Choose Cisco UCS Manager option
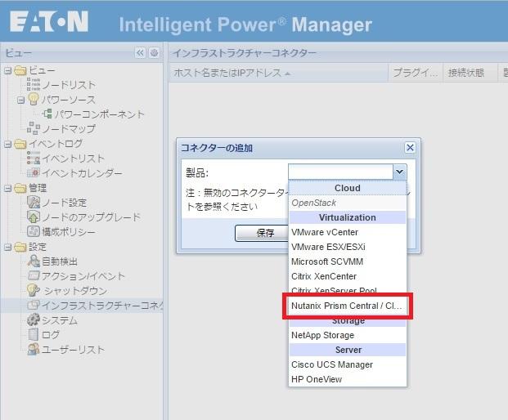 pos(348,364)
